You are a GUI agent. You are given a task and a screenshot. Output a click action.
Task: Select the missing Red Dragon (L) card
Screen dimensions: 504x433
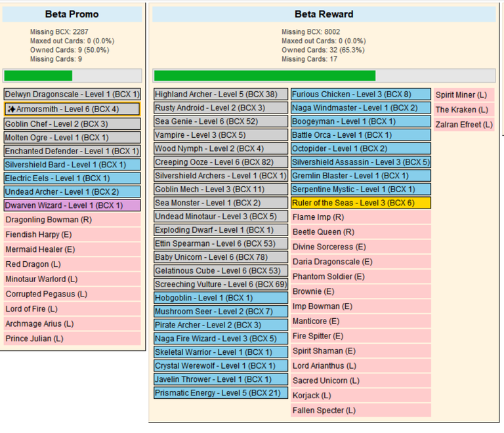72,264
